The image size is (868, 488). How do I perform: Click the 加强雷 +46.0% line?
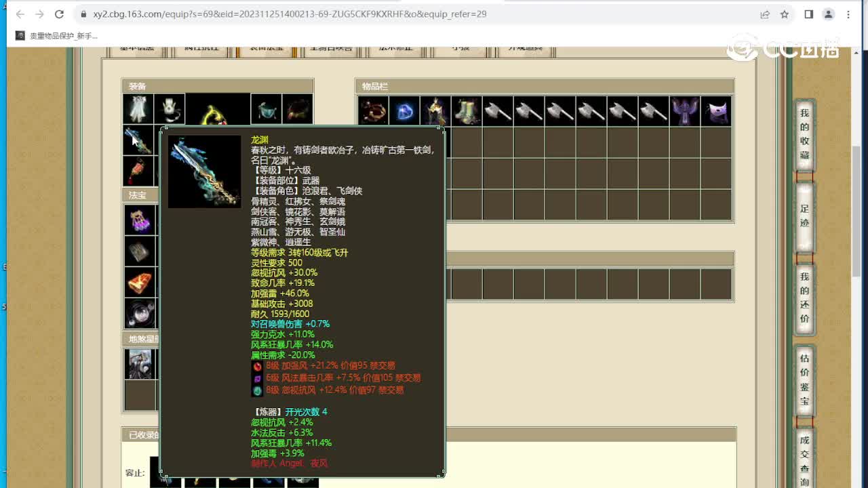[x=280, y=293]
